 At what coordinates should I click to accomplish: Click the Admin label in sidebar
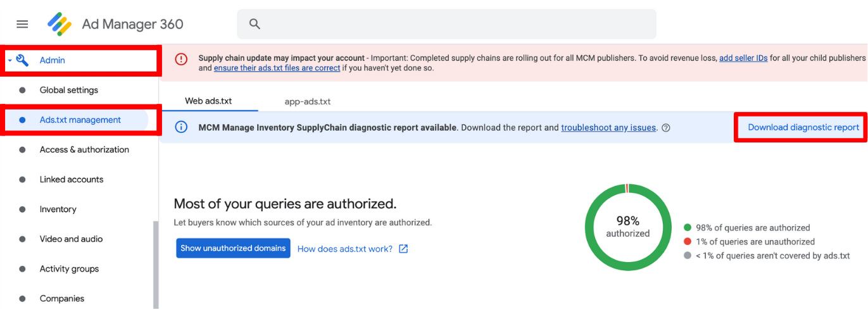53,60
